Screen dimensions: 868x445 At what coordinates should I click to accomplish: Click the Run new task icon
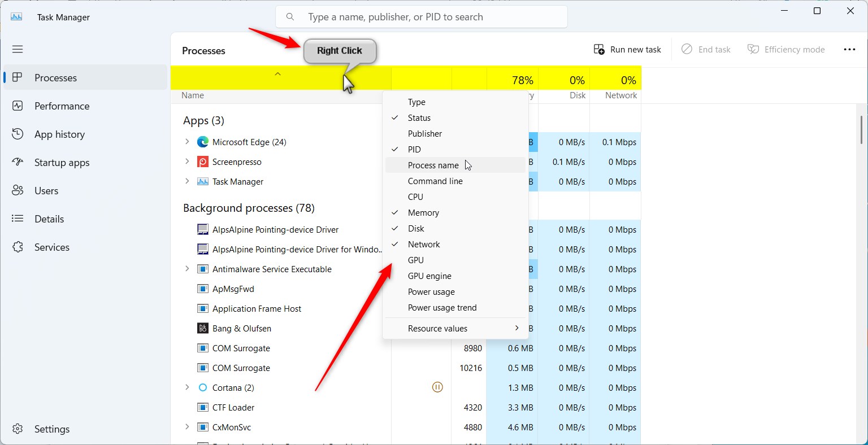pyautogui.click(x=599, y=49)
